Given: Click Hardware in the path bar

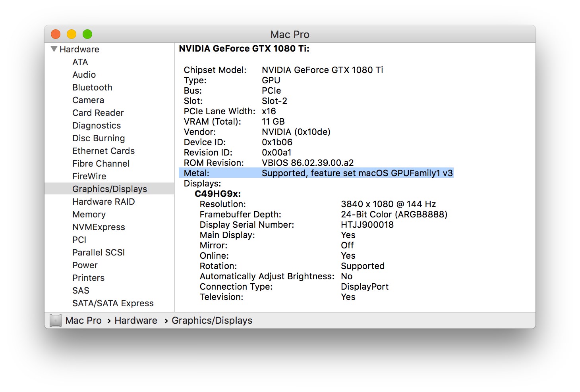Looking at the screenshot, I should click(136, 320).
